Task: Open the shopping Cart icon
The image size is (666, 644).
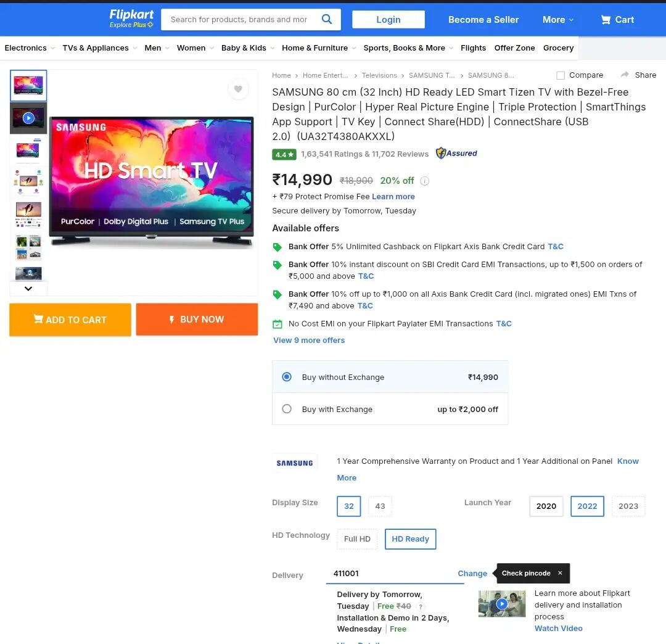Action: tap(606, 20)
